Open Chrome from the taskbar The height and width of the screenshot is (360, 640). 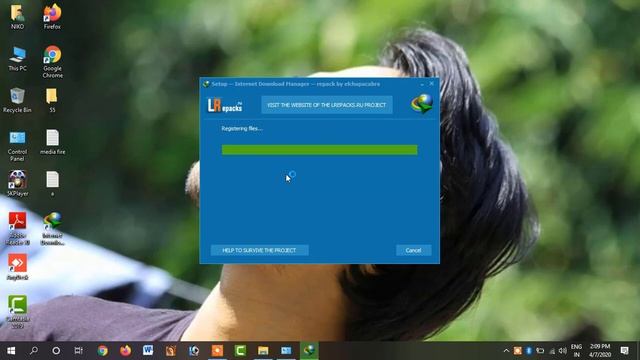point(102,351)
